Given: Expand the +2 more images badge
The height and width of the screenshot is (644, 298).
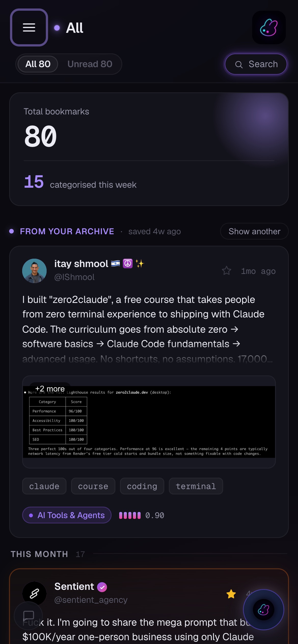Looking at the screenshot, I should point(50,389).
